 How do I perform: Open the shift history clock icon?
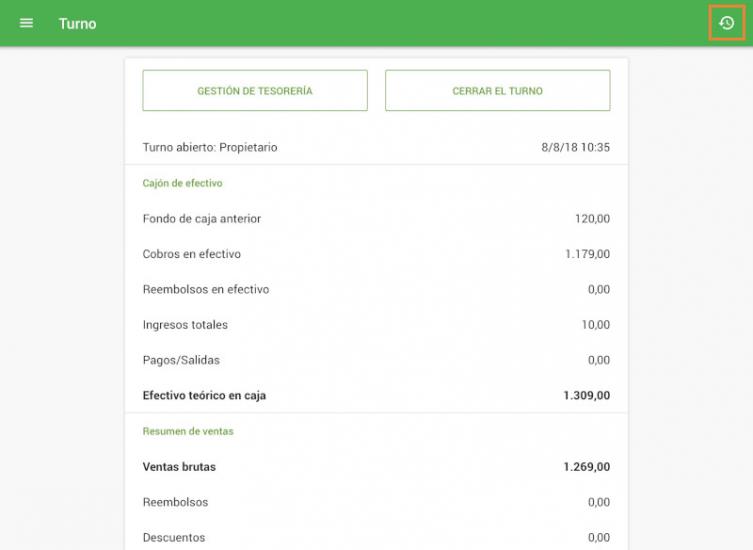(x=727, y=23)
